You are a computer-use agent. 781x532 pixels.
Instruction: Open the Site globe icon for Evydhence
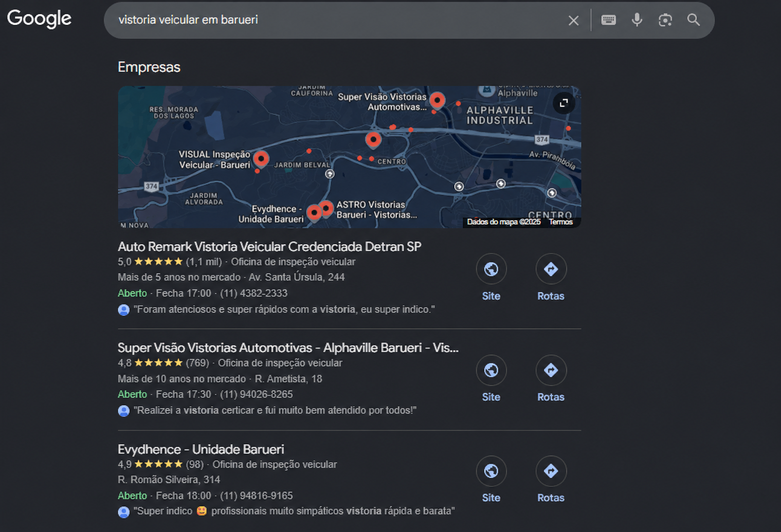pyautogui.click(x=491, y=471)
